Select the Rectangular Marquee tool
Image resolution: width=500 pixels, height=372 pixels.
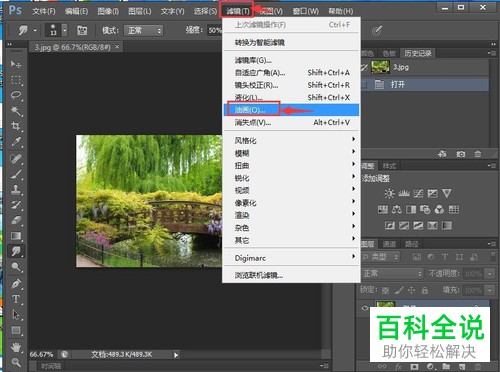coord(16,80)
